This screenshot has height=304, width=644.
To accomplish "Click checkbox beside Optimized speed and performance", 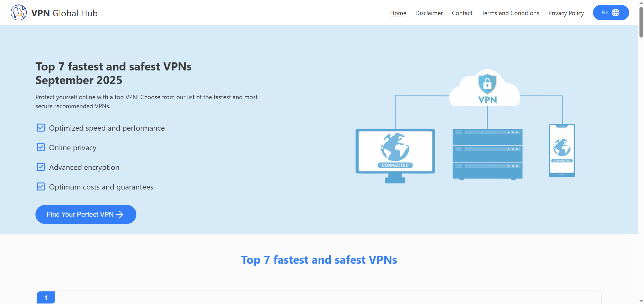I will pos(41,128).
